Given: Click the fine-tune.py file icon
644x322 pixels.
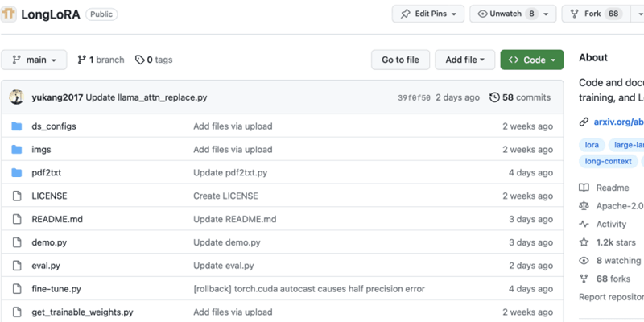Looking at the screenshot, I should 16,289.
